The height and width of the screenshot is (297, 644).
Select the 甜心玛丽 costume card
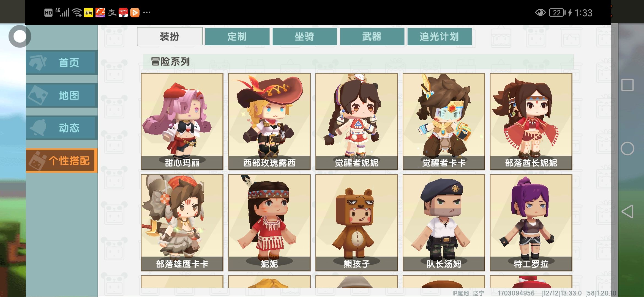pos(182,122)
